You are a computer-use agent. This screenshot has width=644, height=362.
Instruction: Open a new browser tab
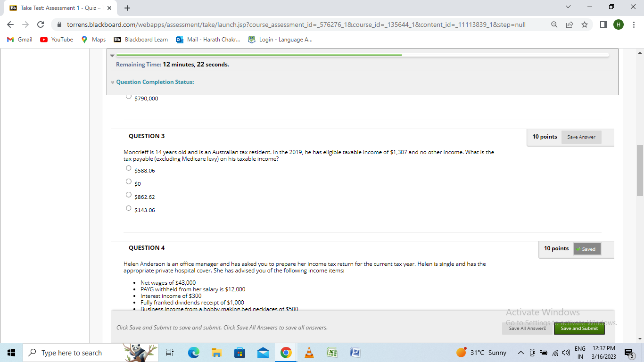pos(127,8)
